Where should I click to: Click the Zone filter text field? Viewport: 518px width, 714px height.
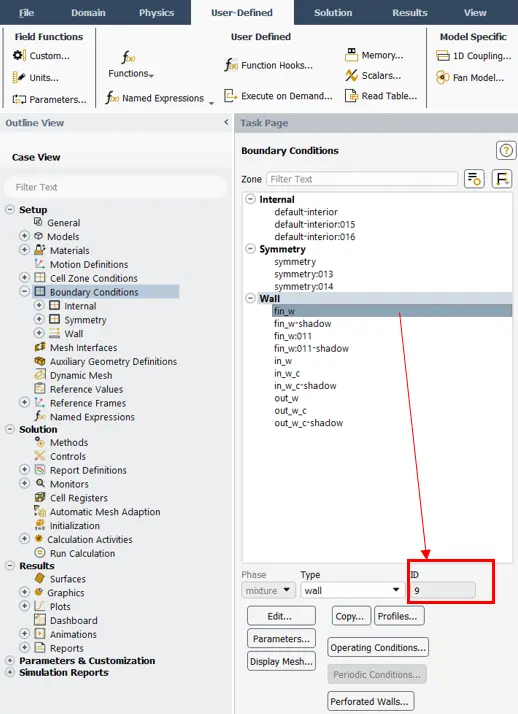click(x=362, y=179)
